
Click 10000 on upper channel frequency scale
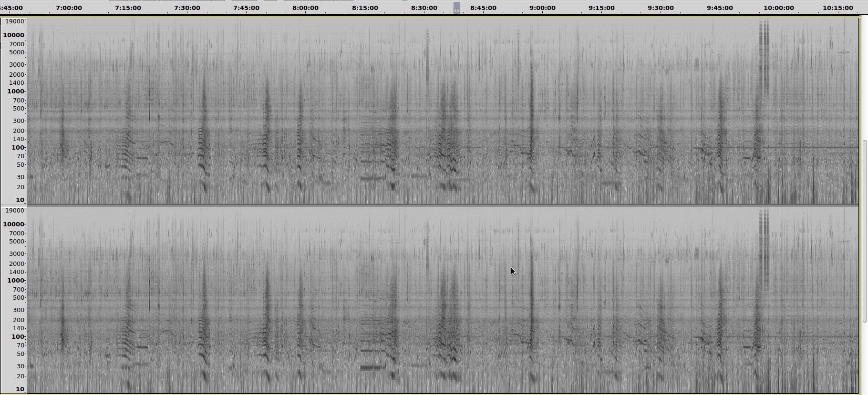tap(13, 35)
